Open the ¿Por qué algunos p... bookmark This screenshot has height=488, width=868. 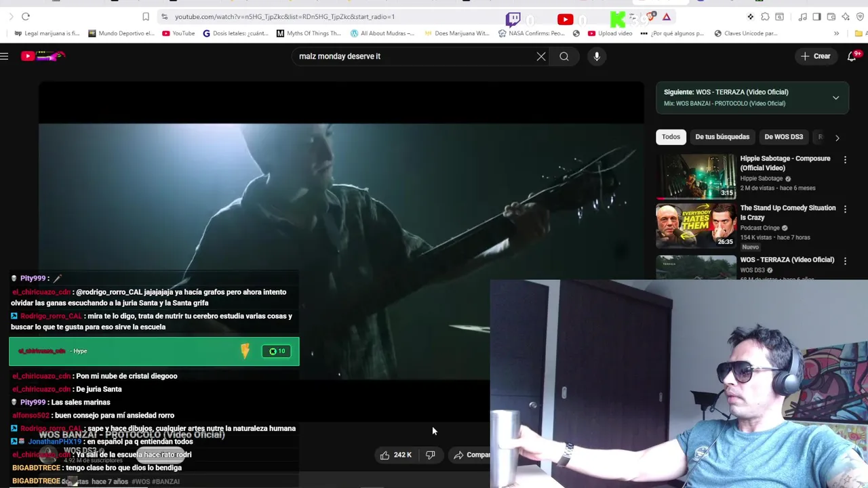point(672,33)
